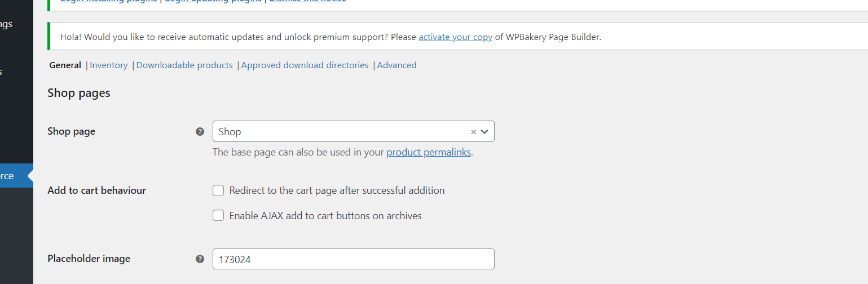Screen dimensions: 868x284
Task: Clear the Shop page selection with the x
Action: pyautogui.click(x=473, y=132)
